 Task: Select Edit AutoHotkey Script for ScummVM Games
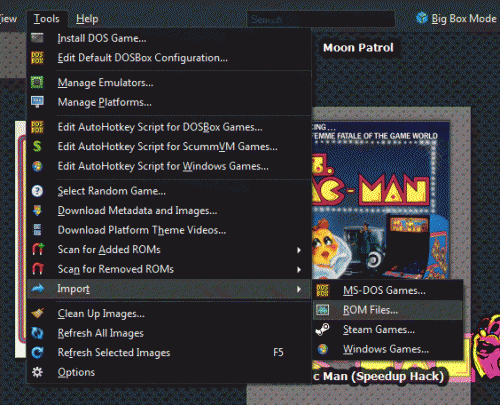pos(169,146)
